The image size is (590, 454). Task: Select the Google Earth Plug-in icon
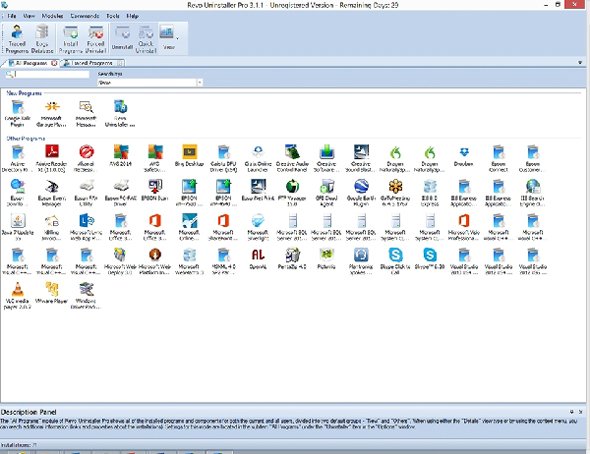point(361,193)
